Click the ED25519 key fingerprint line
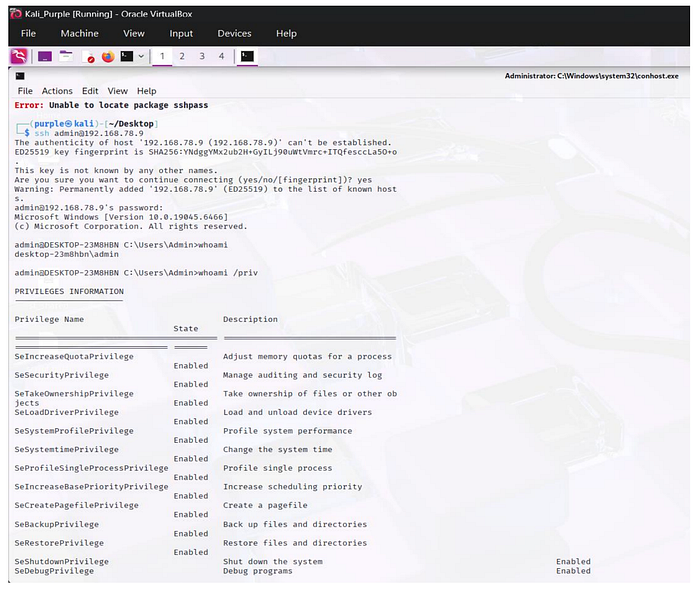Screen dimensions: 700x591 click(x=205, y=152)
